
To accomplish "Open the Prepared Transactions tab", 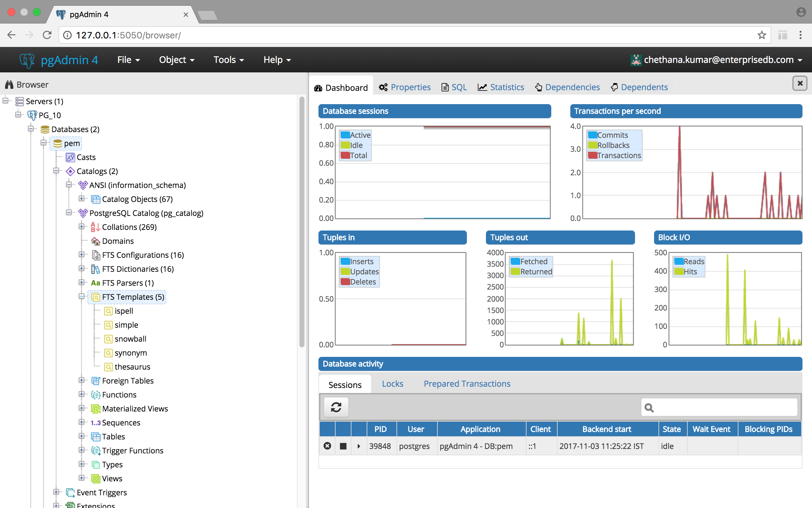I will 467,384.
